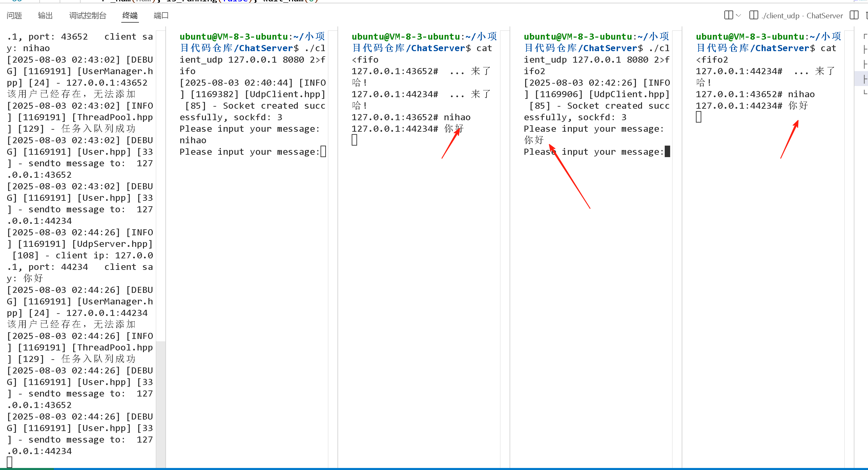The image size is (868, 470).
Task: Open the 调试控制台 debug console tab
Action: (x=88, y=16)
